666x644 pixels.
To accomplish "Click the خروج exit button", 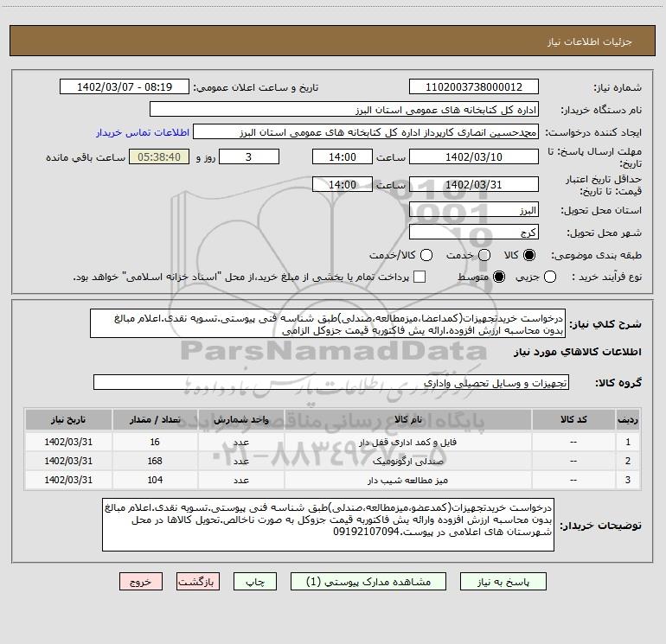I will click(141, 582).
